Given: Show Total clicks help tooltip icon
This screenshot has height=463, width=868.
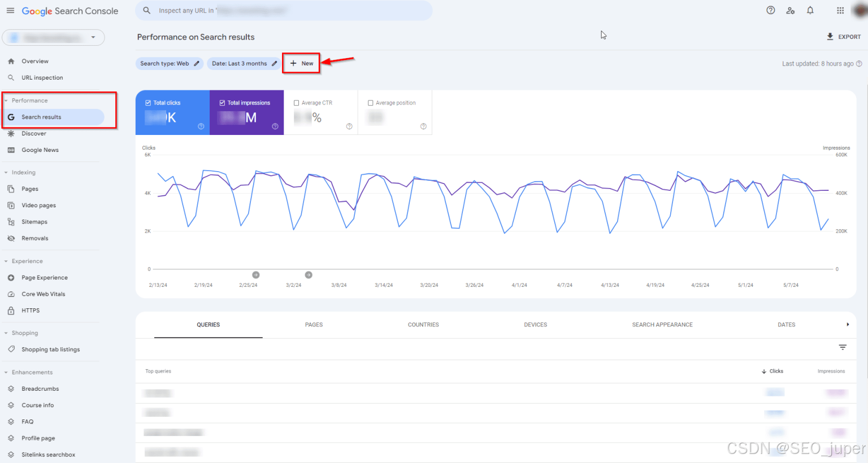Looking at the screenshot, I should tap(201, 126).
